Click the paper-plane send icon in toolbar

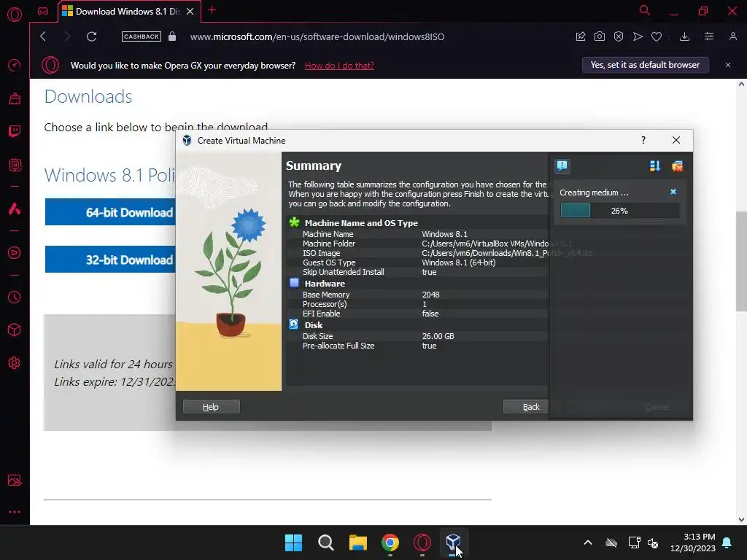638,36
